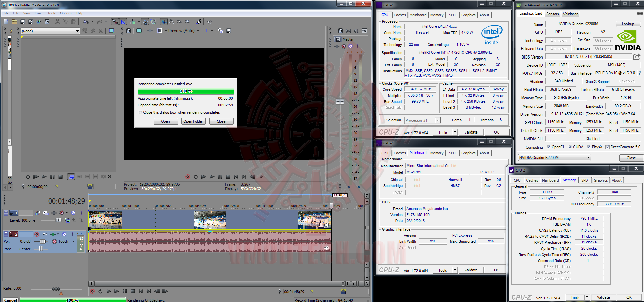Click Pause in the video preview transport
The height and width of the screenshot is (302, 644).
click(220, 177)
